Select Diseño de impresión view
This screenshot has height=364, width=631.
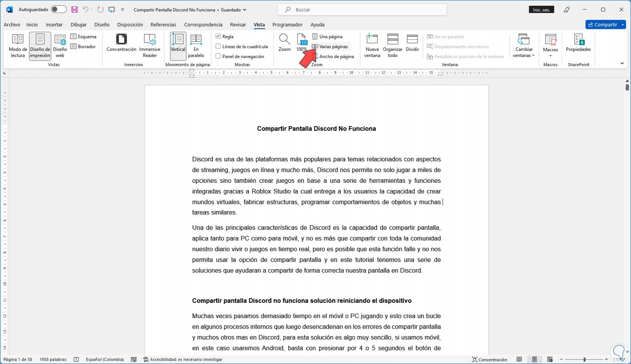coord(40,46)
